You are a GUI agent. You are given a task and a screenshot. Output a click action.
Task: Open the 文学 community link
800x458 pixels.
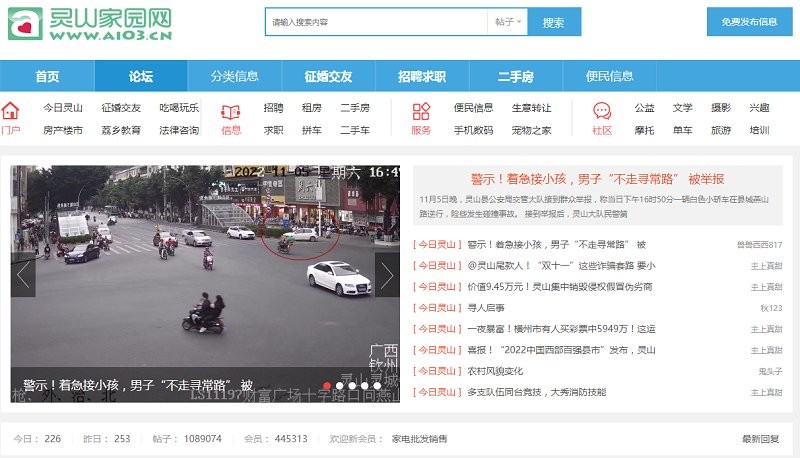(683, 108)
